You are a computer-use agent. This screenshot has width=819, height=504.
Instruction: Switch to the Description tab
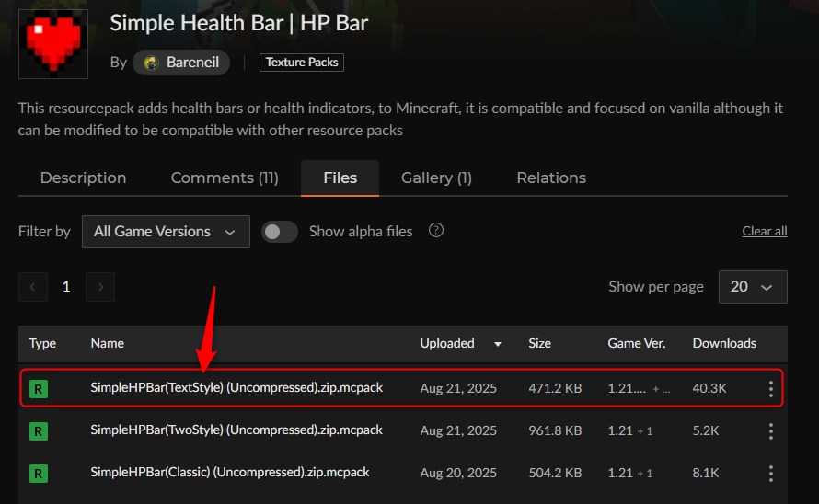pos(83,178)
